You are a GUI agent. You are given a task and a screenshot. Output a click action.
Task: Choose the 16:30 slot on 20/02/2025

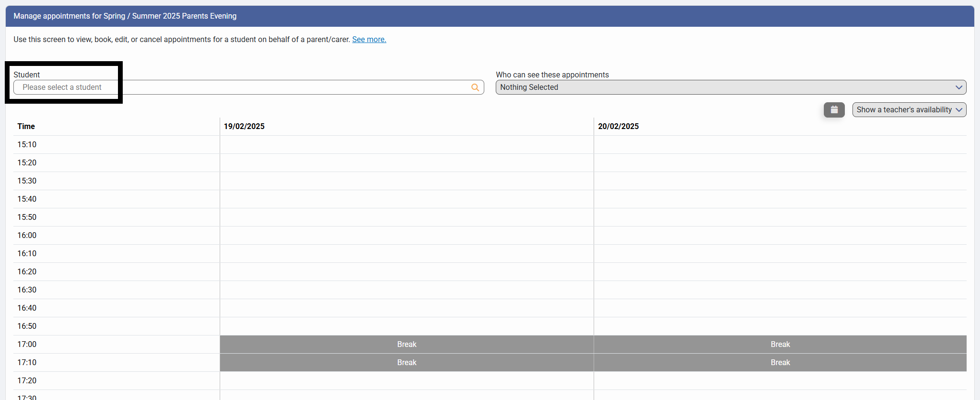coord(780,290)
